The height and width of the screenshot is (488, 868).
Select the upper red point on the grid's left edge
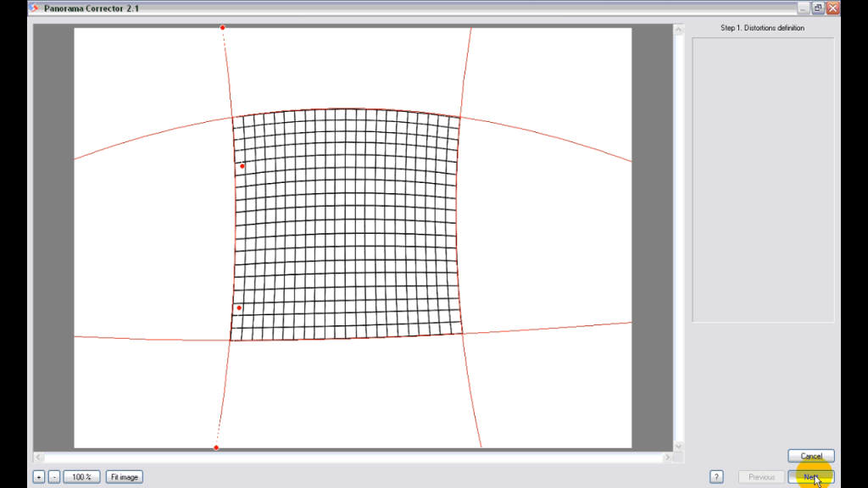click(x=242, y=166)
